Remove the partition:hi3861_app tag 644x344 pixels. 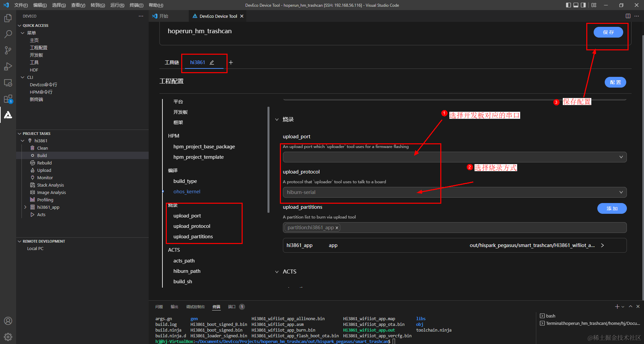pyautogui.click(x=337, y=228)
